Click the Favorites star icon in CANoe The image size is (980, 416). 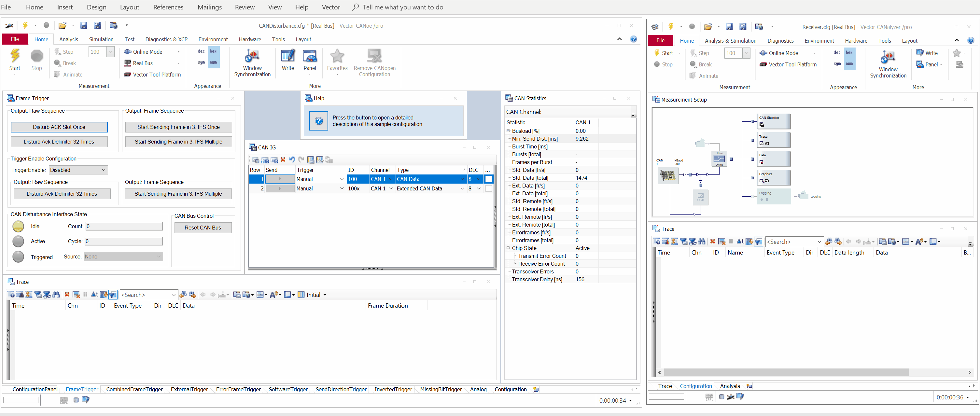tap(337, 56)
